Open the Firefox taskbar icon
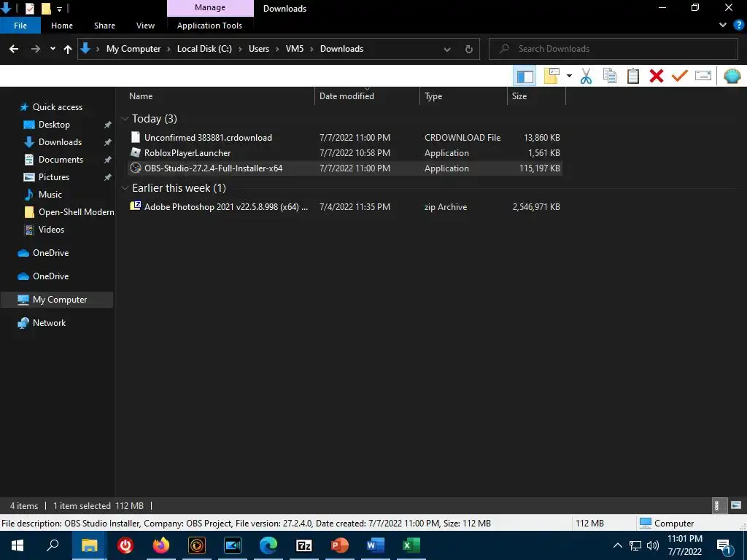This screenshot has width=747, height=560. pos(161,545)
